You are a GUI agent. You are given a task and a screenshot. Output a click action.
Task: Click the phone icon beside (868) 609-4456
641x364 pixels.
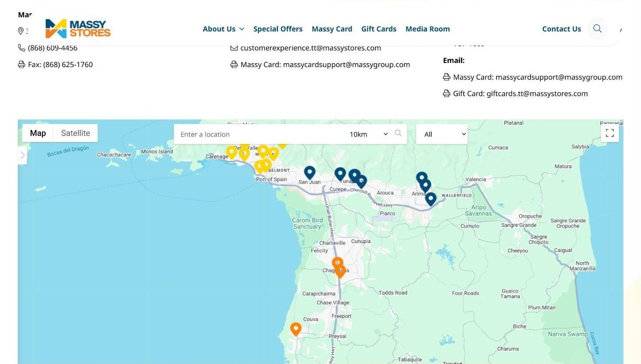(x=21, y=47)
